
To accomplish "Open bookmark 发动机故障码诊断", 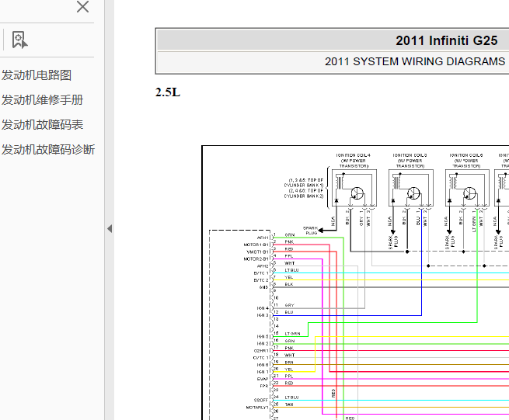I will coord(48,150).
